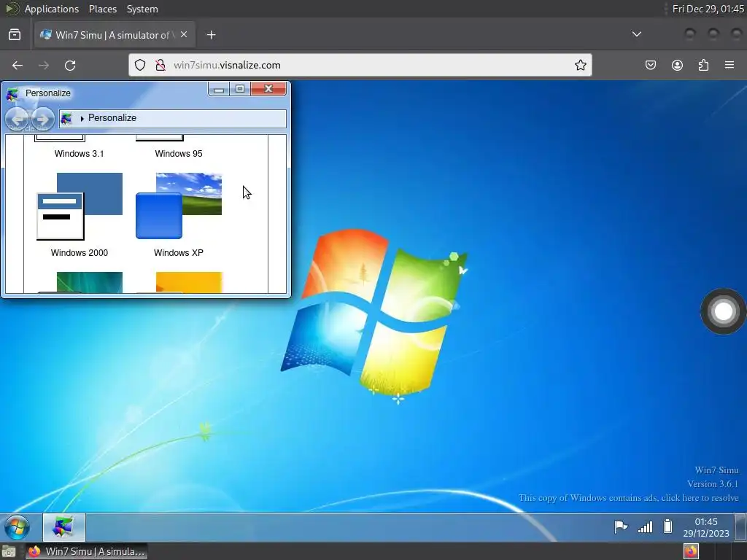Click the Windows 95 theme label
This screenshot has height=560, width=747.
point(179,154)
